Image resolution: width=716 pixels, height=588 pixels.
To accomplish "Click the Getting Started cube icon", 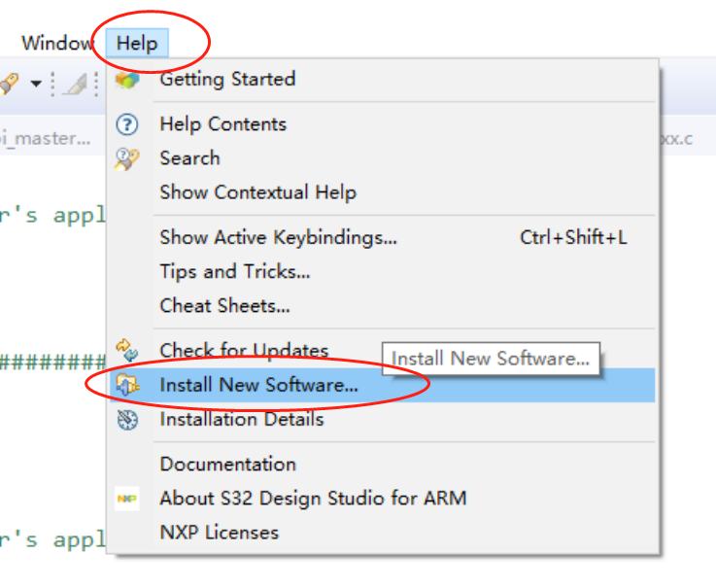I will click(127, 81).
